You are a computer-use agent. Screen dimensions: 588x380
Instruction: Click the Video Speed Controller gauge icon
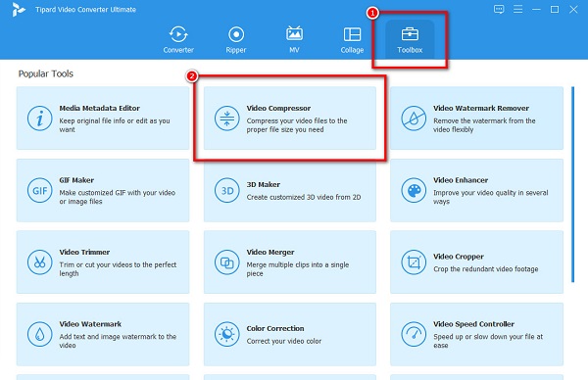pyautogui.click(x=414, y=334)
